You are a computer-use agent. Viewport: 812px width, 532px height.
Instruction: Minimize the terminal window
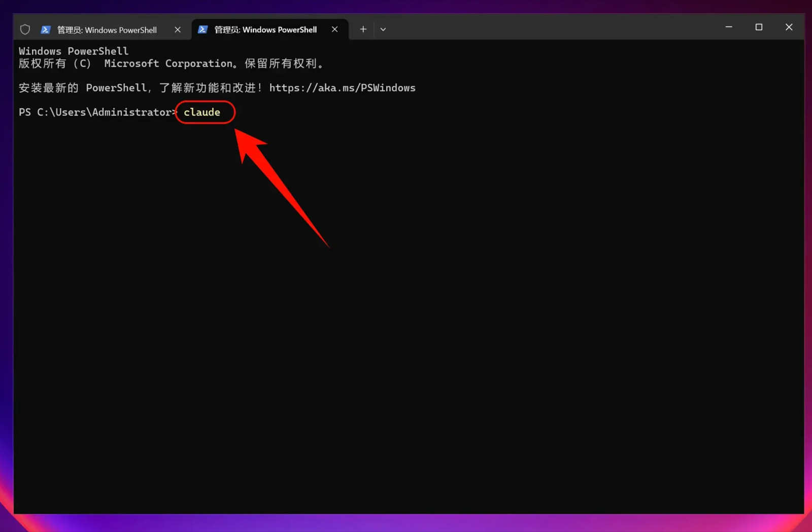729,27
